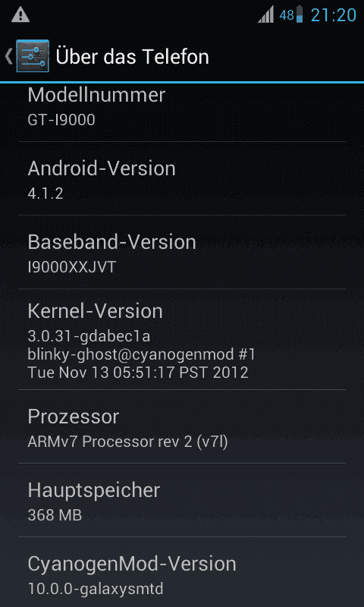Tap the battery icon in status bar
Screen dimensions: 364x607
[x=300, y=14]
